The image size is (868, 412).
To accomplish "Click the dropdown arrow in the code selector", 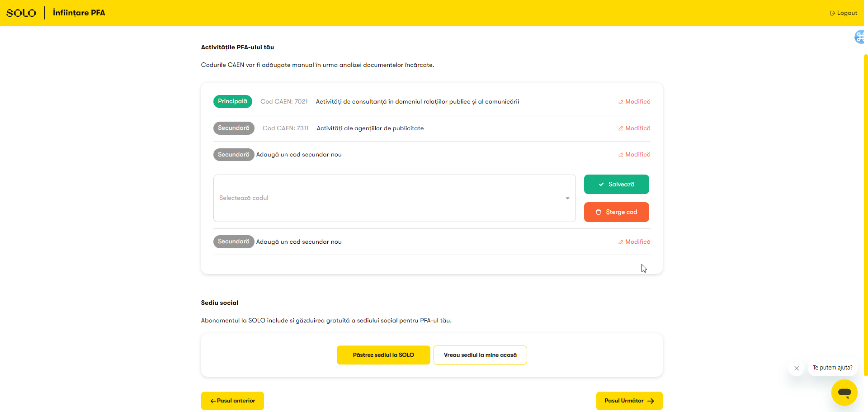I will [567, 199].
